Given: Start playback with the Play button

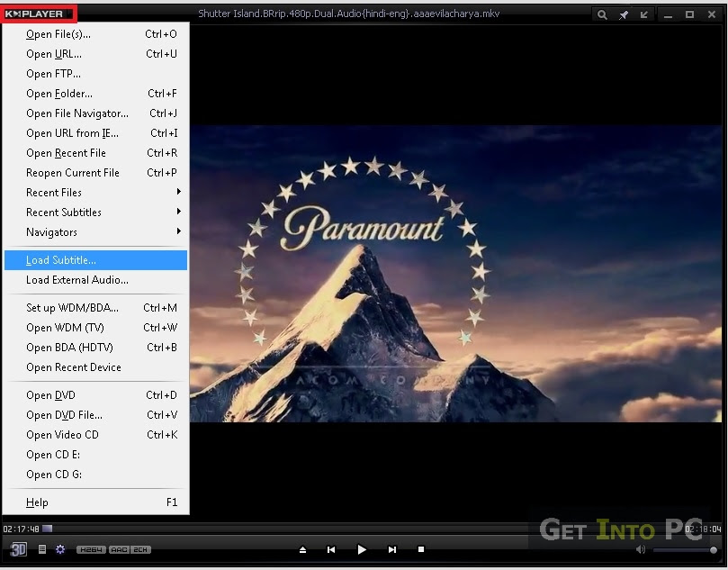Looking at the screenshot, I should point(362,549).
